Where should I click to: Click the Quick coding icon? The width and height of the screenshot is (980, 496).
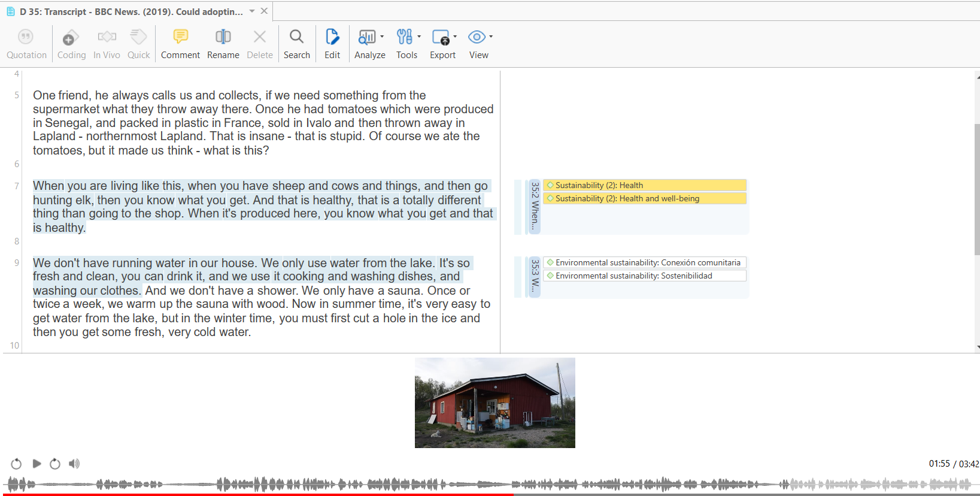[138, 37]
